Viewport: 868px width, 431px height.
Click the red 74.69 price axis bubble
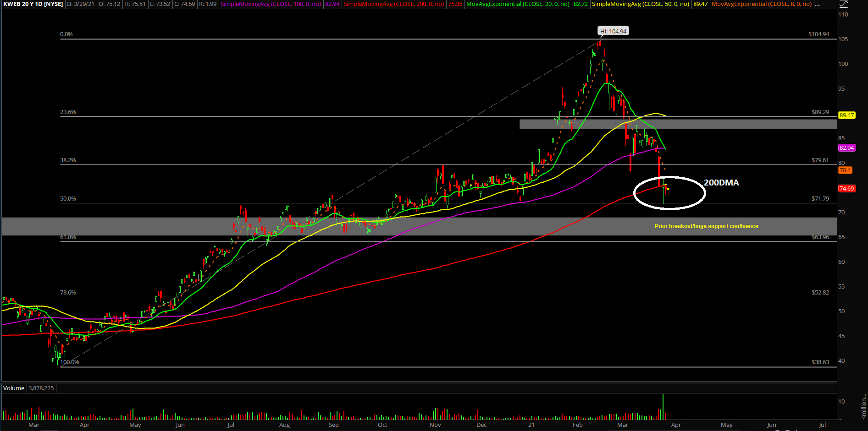(847, 189)
